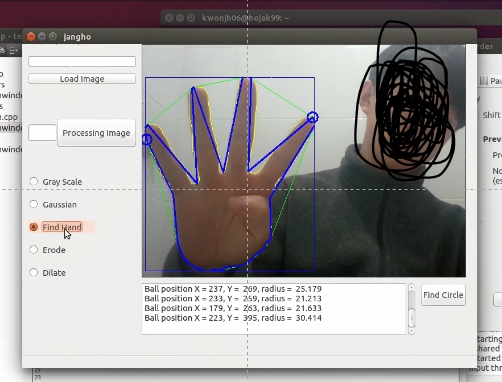Focus the text field above Load Image
The width and height of the screenshot is (502, 382).
[x=82, y=61]
